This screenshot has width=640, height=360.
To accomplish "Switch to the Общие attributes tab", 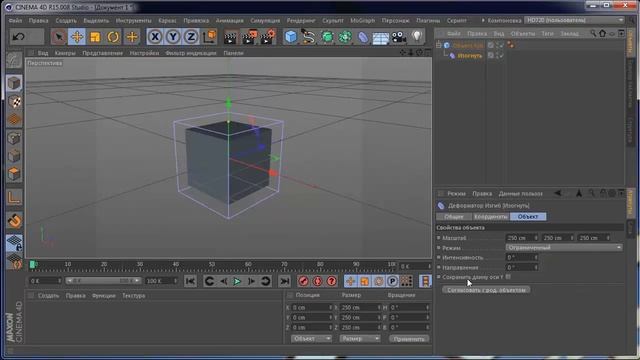I will tap(454, 217).
